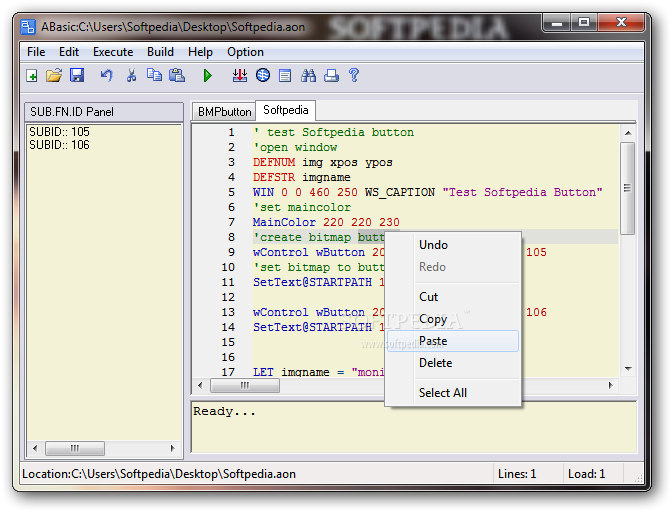Click the blue globe toolbar icon
Viewport: 672px width, 512px height.
pos(263,75)
